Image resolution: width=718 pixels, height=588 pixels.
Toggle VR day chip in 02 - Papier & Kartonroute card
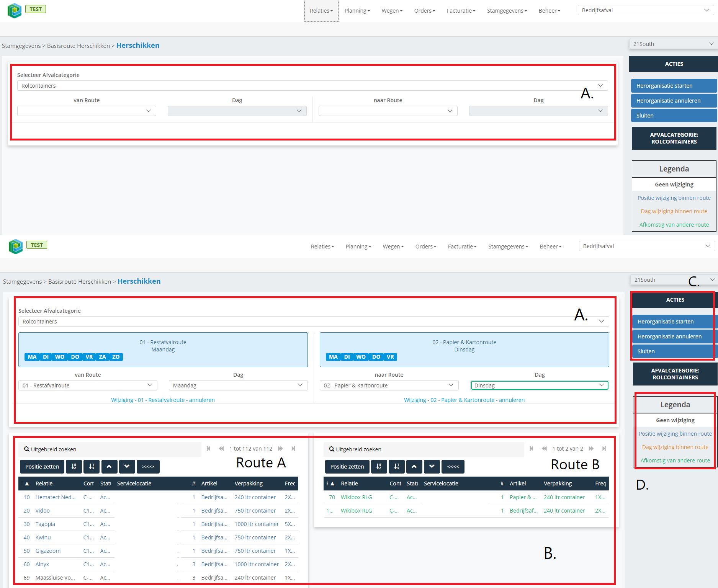pyautogui.click(x=390, y=357)
